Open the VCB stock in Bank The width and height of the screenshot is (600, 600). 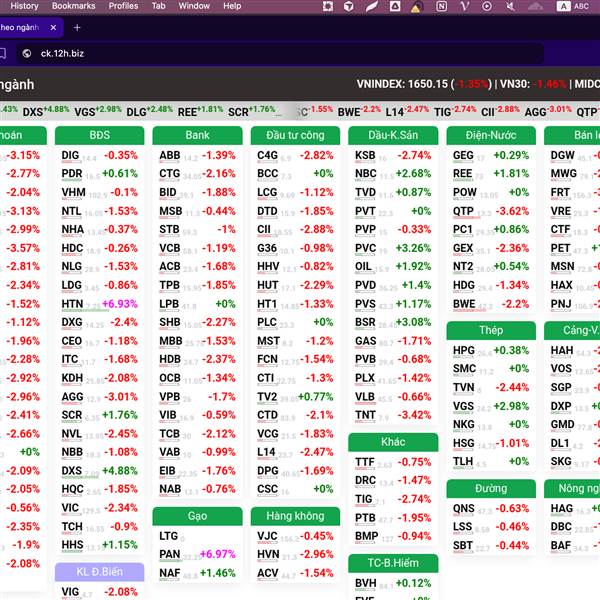pos(197,248)
